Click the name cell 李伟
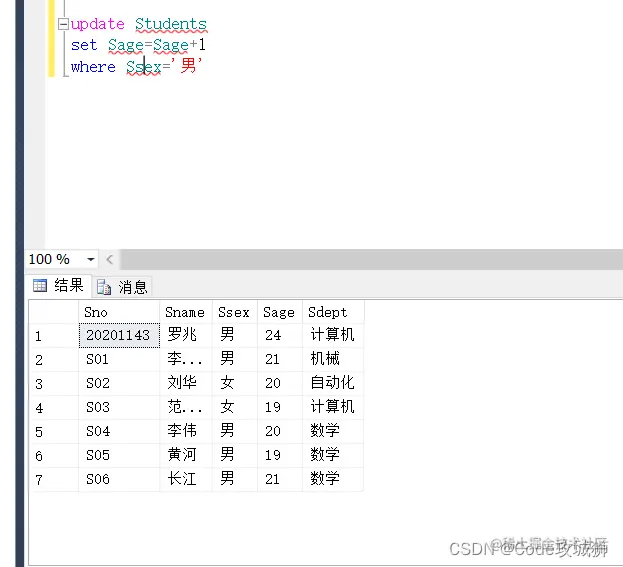The image size is (623, 567). coord(186,431)
